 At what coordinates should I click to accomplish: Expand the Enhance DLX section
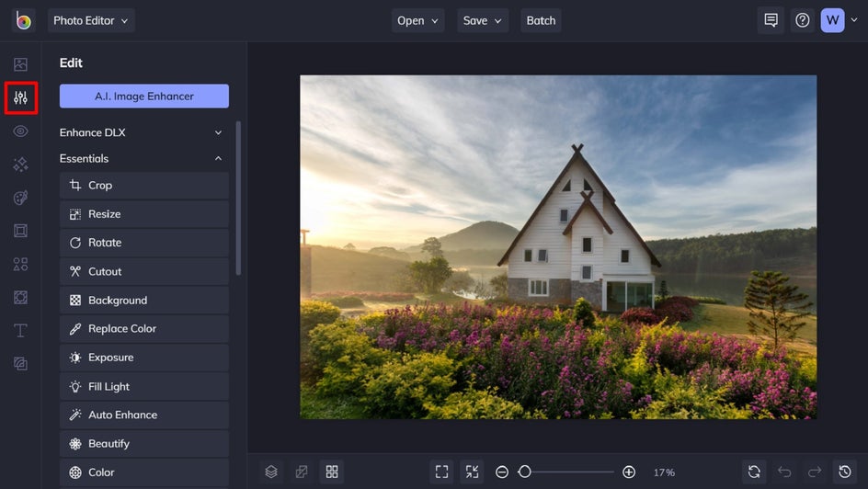[142, 132]
